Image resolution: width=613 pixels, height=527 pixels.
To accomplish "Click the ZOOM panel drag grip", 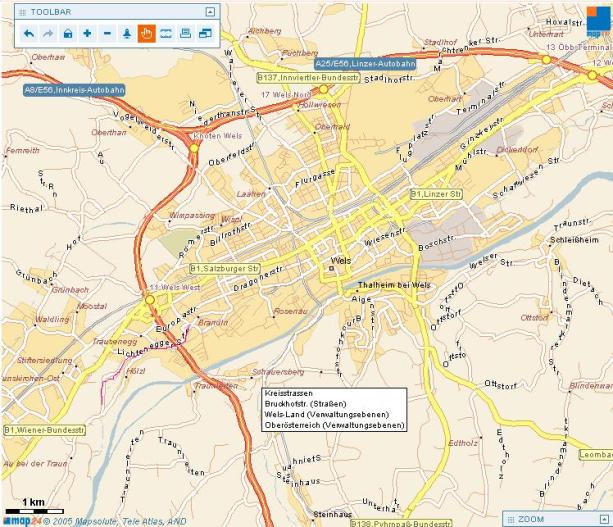I will [511, 519].
